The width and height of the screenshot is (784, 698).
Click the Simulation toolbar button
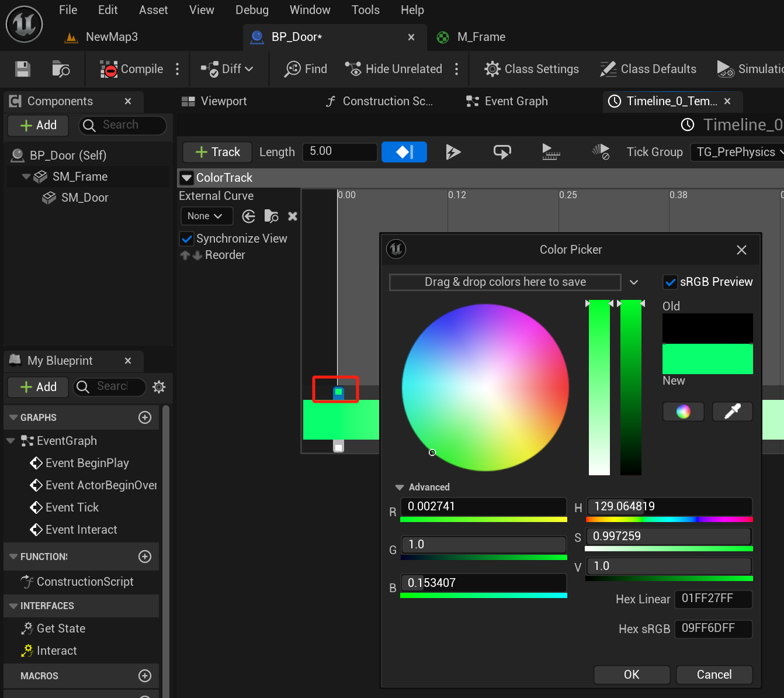[x=750, y=69]
